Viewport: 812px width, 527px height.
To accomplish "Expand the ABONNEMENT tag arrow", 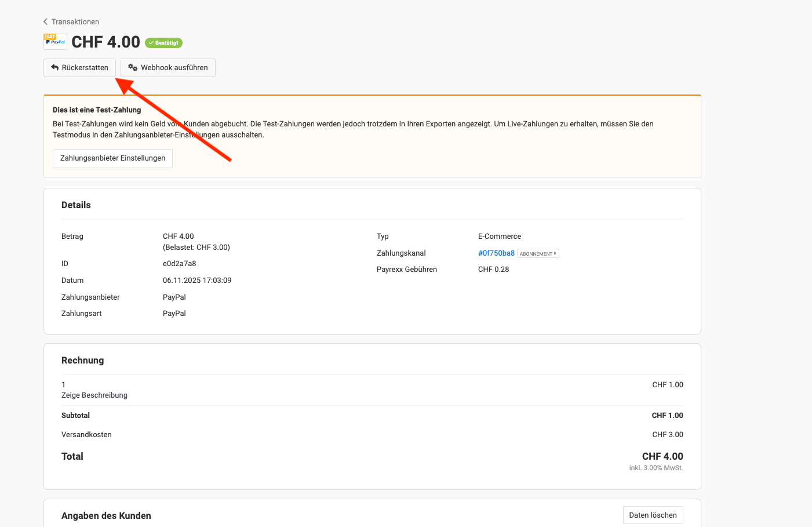I will point(555,253).
